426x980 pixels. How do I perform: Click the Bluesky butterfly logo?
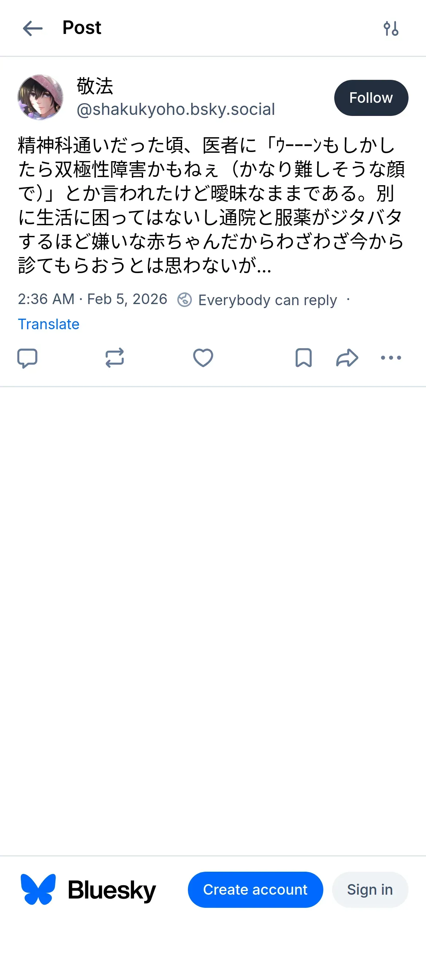pos(38,889)
